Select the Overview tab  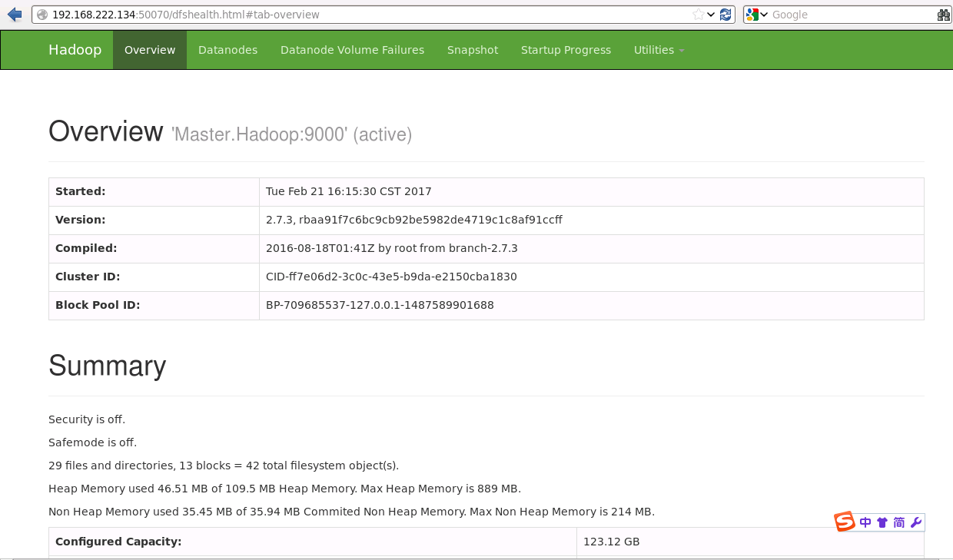click(x=150, y=50)
